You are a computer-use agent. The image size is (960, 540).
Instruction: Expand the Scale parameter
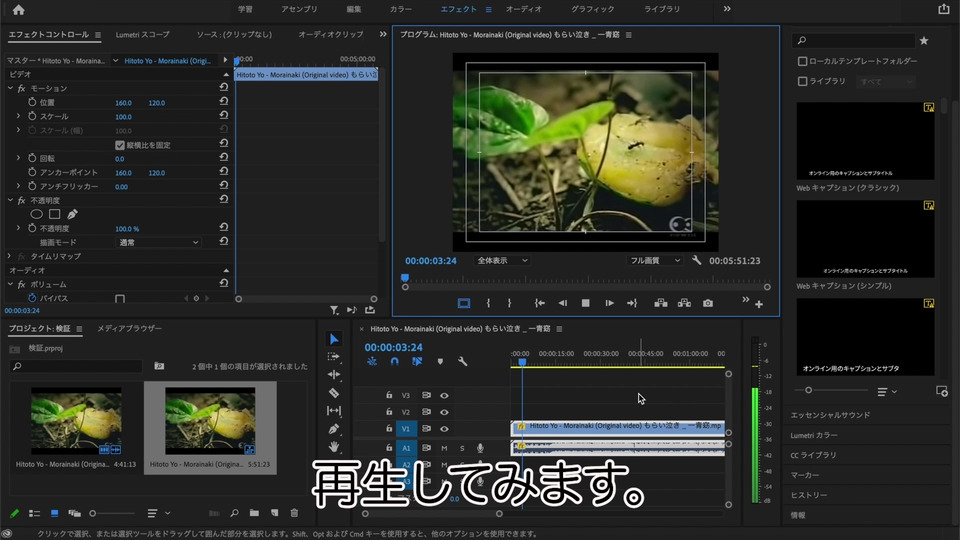(x=18, y=116)
